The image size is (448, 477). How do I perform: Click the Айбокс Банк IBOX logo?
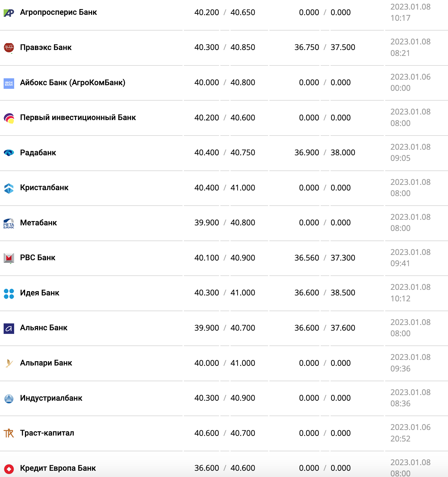[9, 83]
